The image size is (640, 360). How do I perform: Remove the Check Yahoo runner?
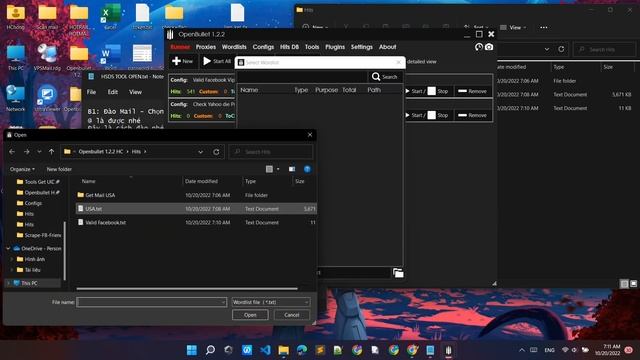click(473, 115)
